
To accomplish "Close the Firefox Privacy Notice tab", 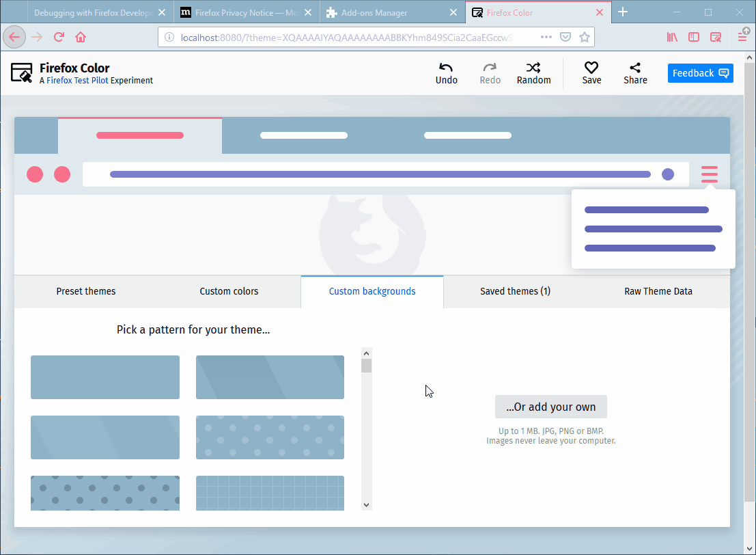I will coord(308,12).
